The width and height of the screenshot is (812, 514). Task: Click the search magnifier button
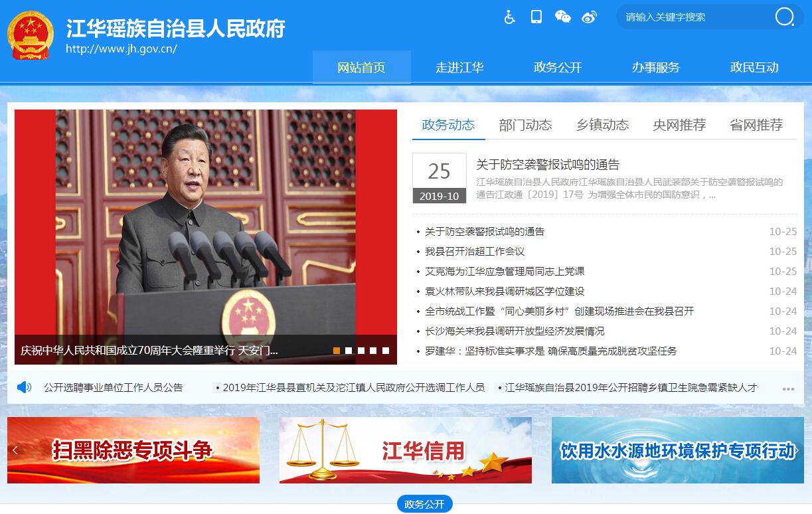784,17
